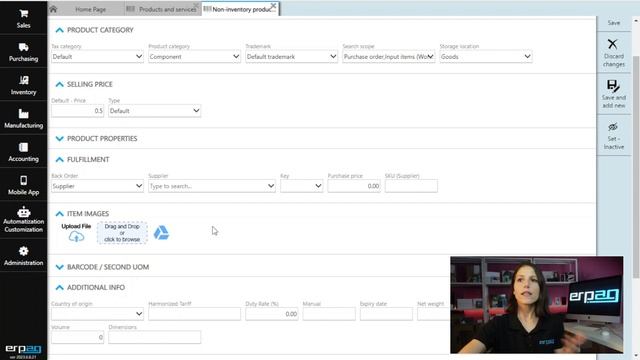Viewport: 640px width, 360px height.
Task: Open the Supplier search dropdown
Action: point(212,186)
